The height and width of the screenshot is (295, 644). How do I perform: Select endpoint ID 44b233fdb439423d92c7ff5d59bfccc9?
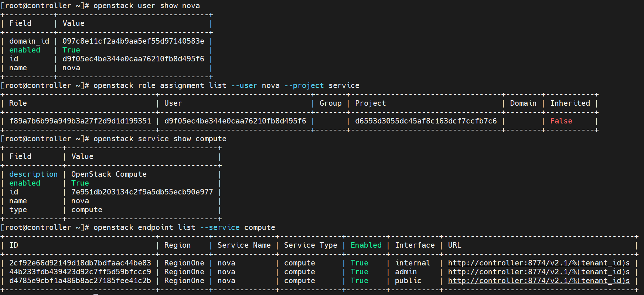coord(80,272)
